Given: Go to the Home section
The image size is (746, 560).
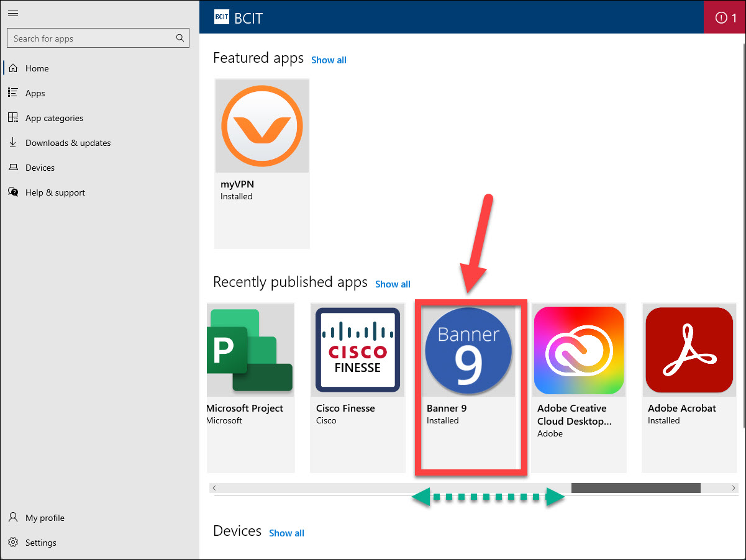Looking at the screenshot, I should coord(37,68).
